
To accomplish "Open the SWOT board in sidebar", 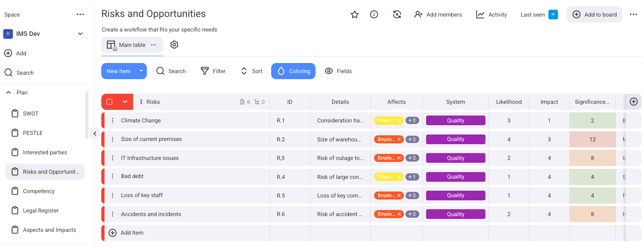I will [31, 113].
